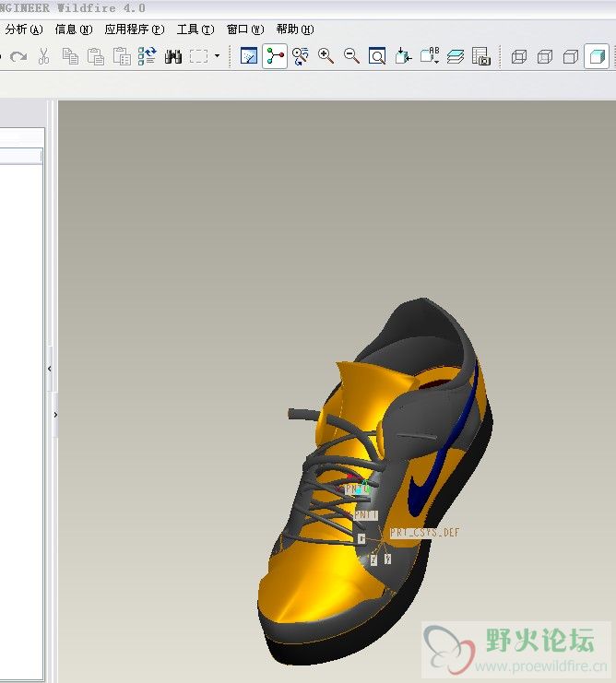This screenshot has width=616, height=683.
Task: Open the Layers icon
Action: [456, 56]
